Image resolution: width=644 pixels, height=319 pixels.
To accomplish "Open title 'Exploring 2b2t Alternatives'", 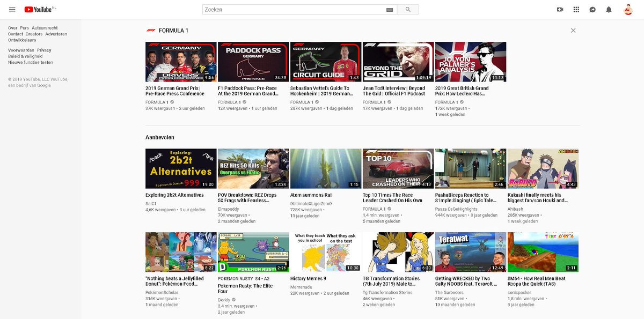I will (x=174, y=195).
